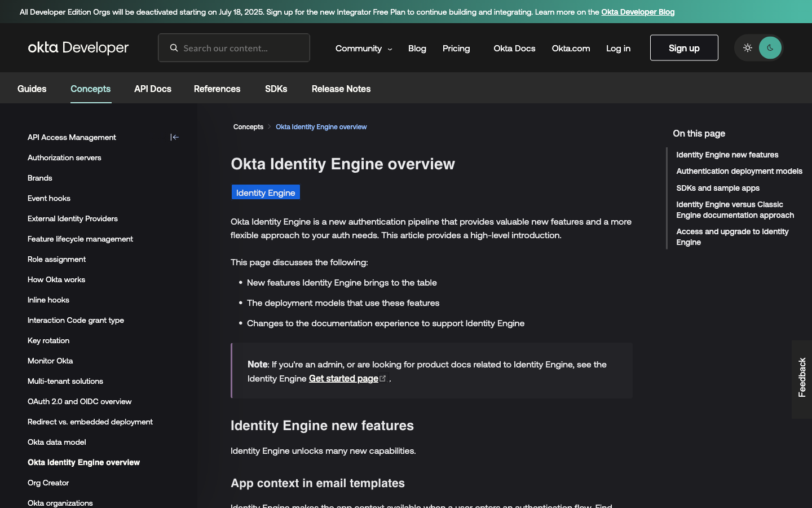Screen dimensions: 812x508
Task: Open the Brands sidebar item
Action: pos(40,178)
